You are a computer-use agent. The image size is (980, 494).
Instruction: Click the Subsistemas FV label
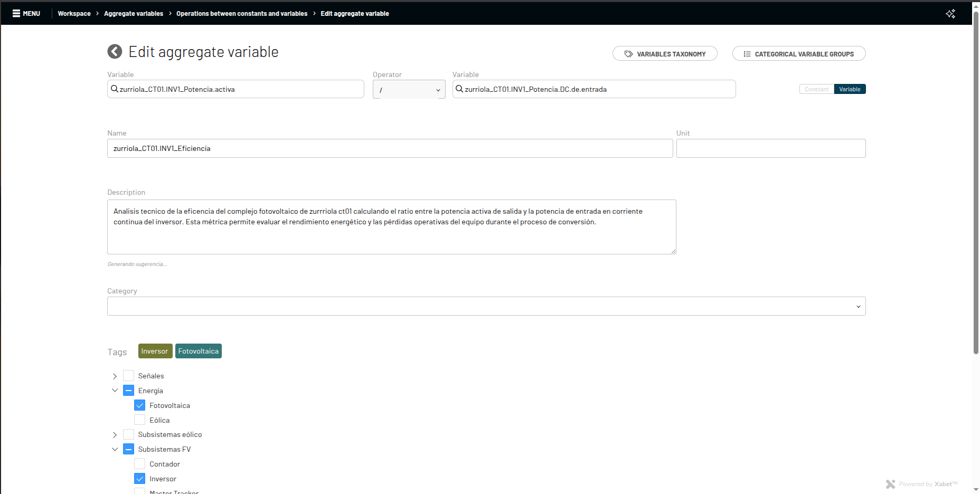[165, 449]
